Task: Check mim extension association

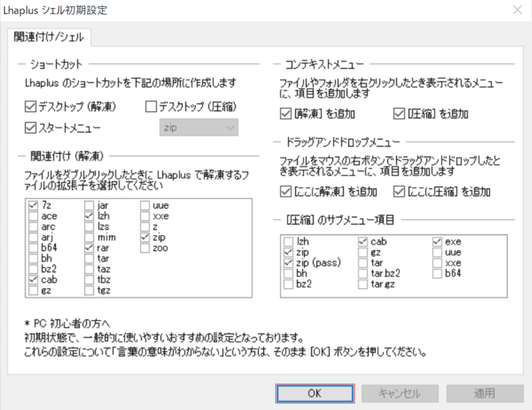Action: coord(89,237)
